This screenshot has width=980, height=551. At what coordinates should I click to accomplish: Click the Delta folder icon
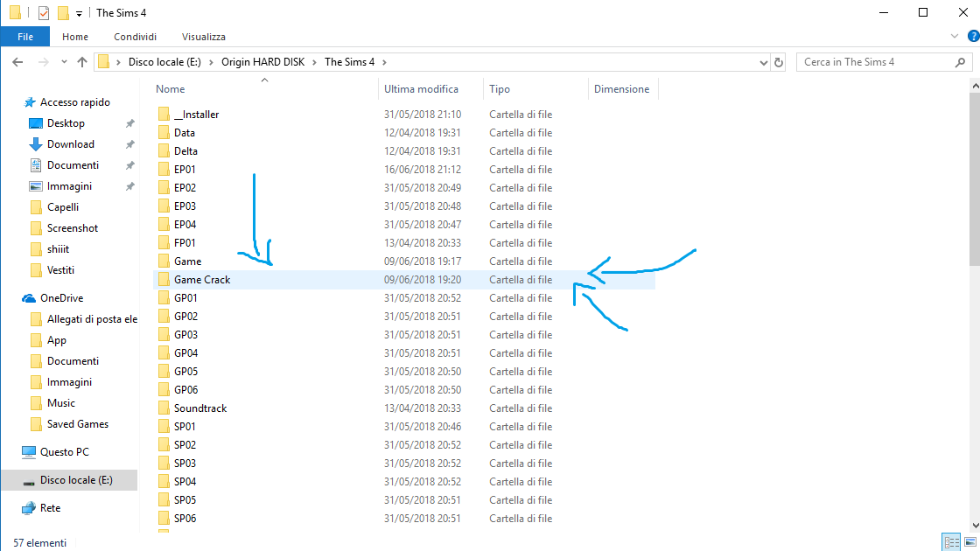pyautogui.click(x=164, y=150)
